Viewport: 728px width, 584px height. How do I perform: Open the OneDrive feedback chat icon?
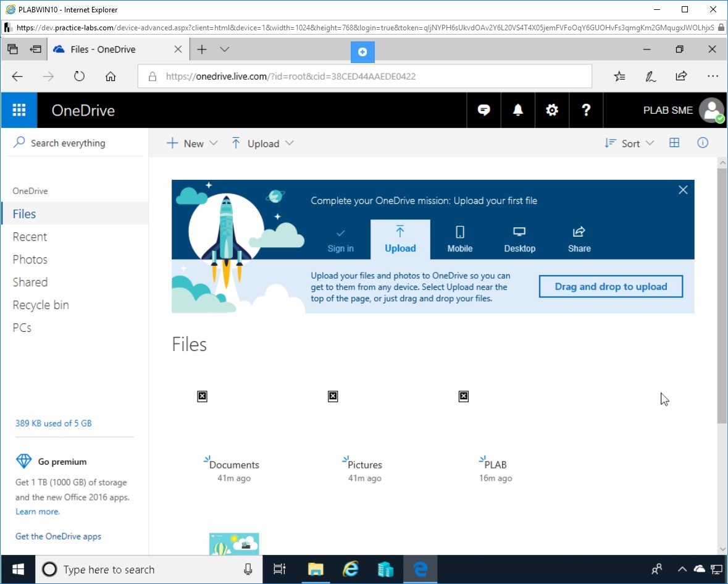(483, 110)
